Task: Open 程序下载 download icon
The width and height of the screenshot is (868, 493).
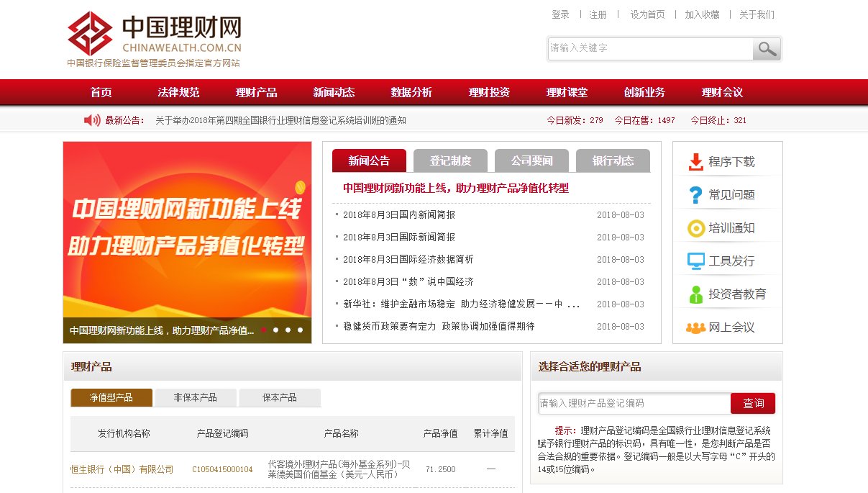Action: pos(696,162)
